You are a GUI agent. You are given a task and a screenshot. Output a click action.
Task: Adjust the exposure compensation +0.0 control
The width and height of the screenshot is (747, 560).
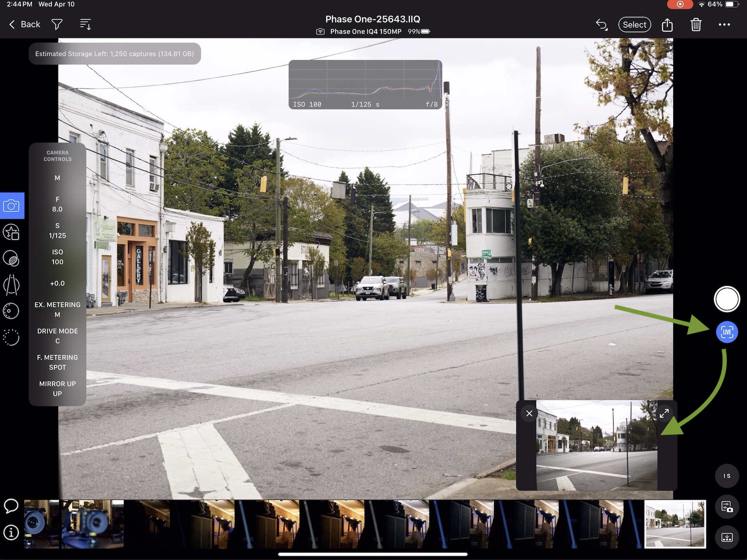click(57, 283)
